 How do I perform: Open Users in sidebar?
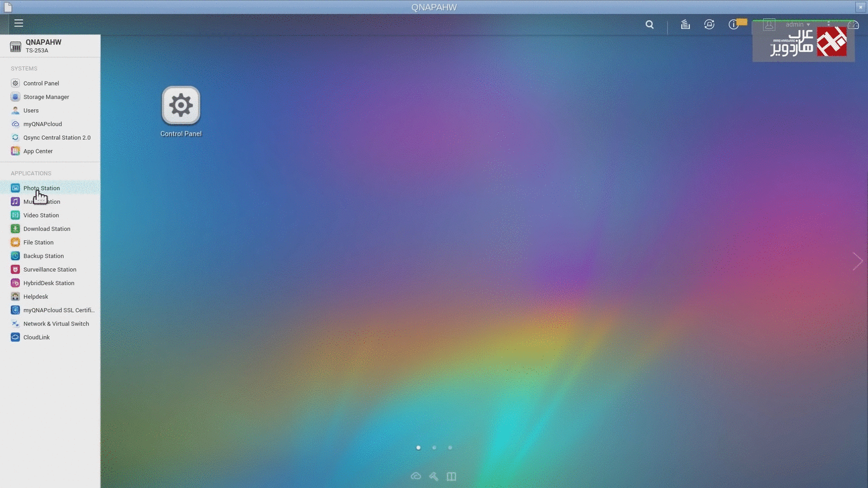[x=50, y=110]
